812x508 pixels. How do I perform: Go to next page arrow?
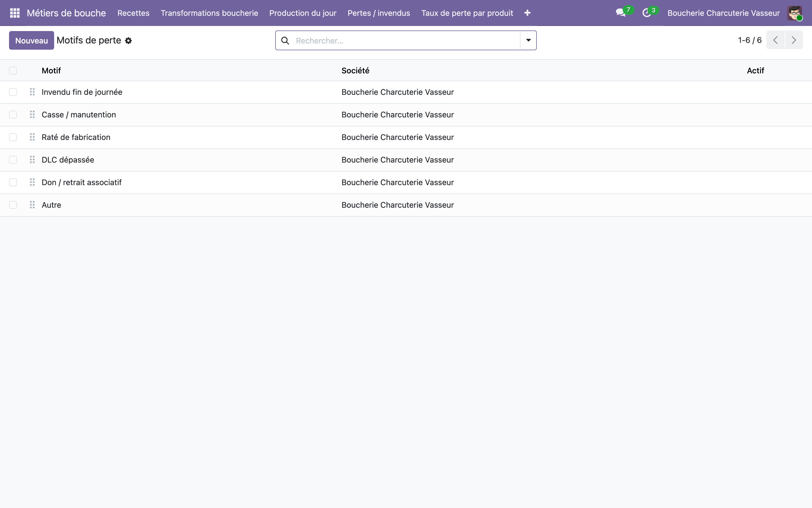pos(794,40)
